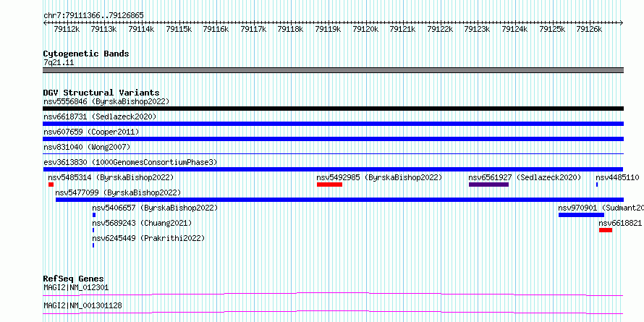Click the 79126k ruler position
Image resolution: width=644 pixels, height=322 pixels.
pos(590,29)
